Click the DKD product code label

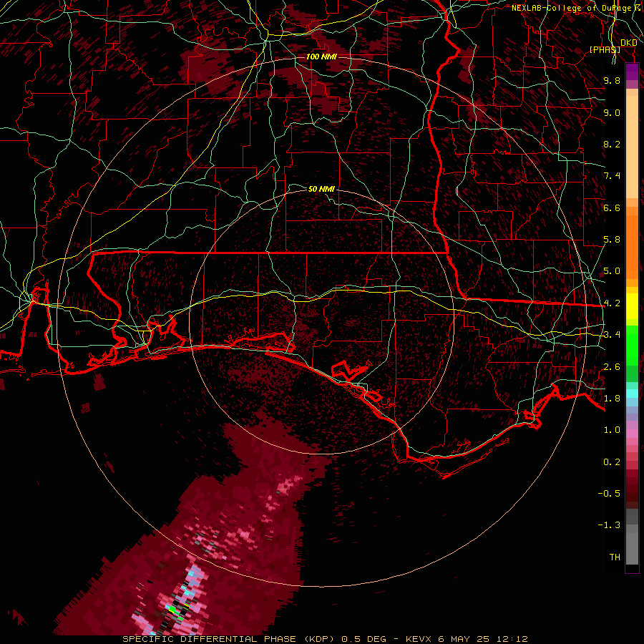(x=629, y=43)
